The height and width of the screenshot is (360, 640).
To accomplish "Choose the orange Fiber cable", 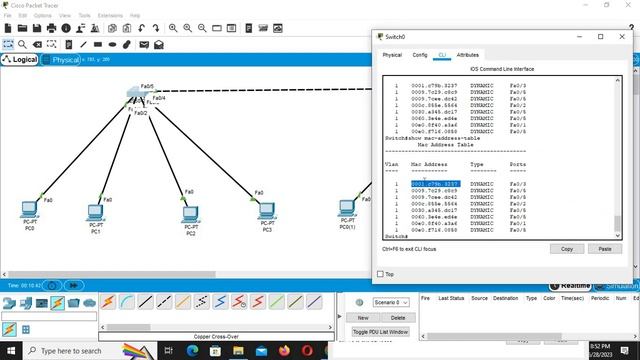I will click(x=183, y=302).
